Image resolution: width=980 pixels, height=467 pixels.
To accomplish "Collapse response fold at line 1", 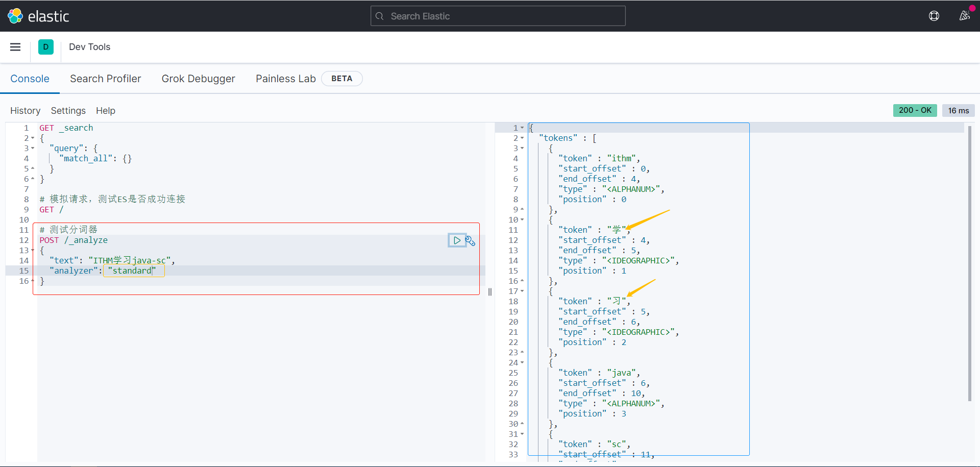I will coord(522,128).
